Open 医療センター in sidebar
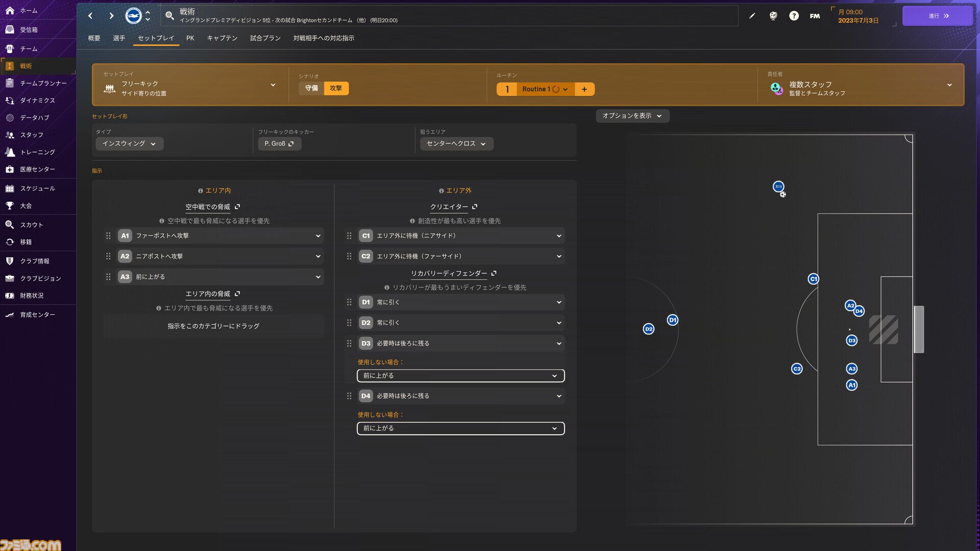Image resolution: width=980 pixels, height=551 pixels. (37, 169)
